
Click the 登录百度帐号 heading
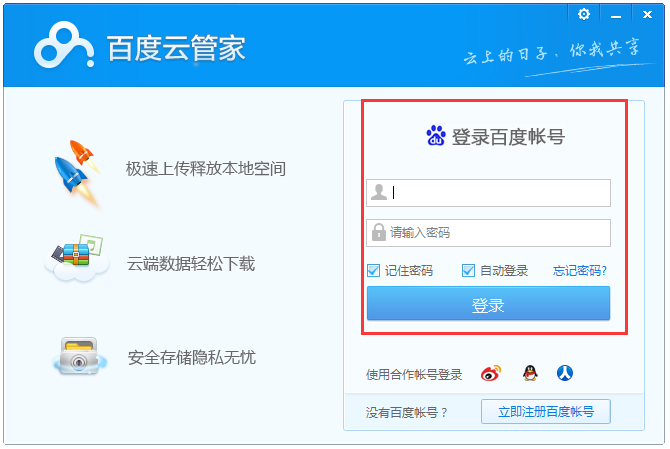click(508, 137)
